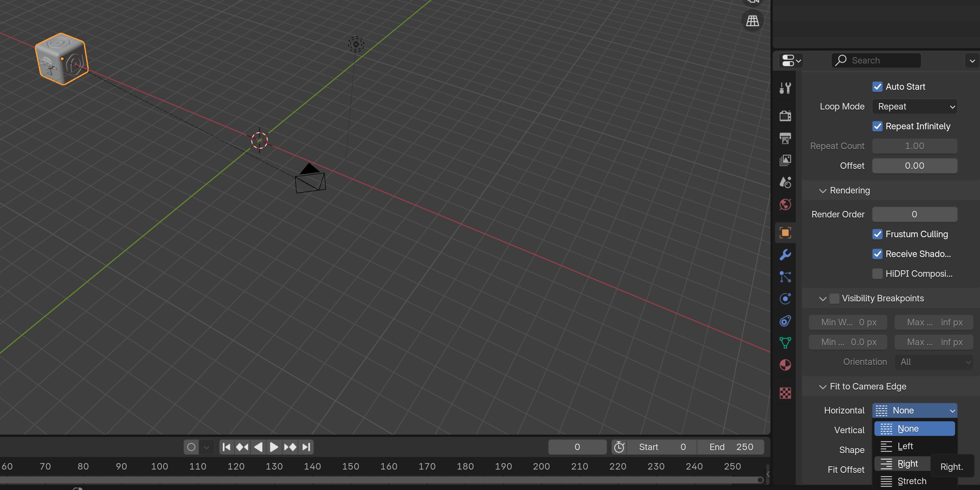Open the Object Data properties tab

click(x=785, y=343)
